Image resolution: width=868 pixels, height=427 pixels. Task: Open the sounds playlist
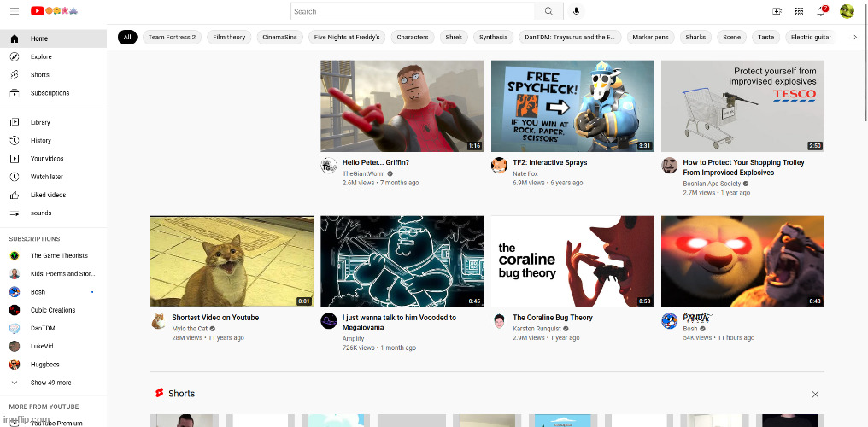coord(53,213)
